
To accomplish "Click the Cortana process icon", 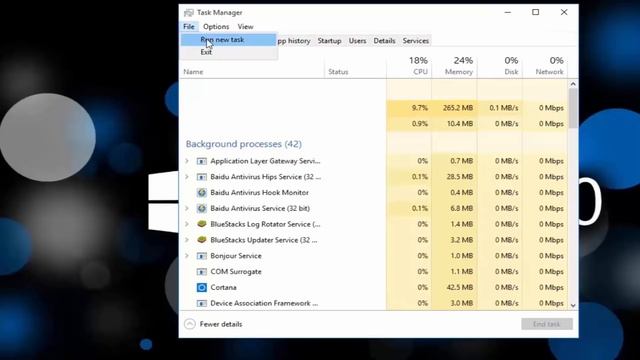I will pos(202,287).
